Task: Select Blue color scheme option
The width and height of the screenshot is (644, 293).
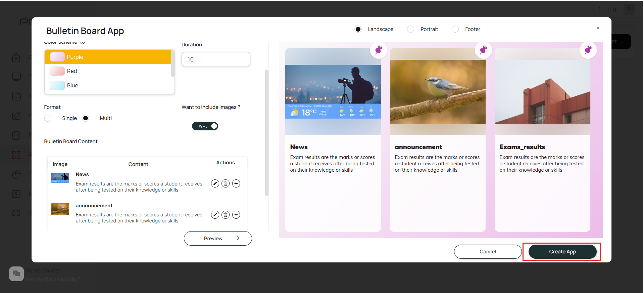Action: click(x=108, y=85)
